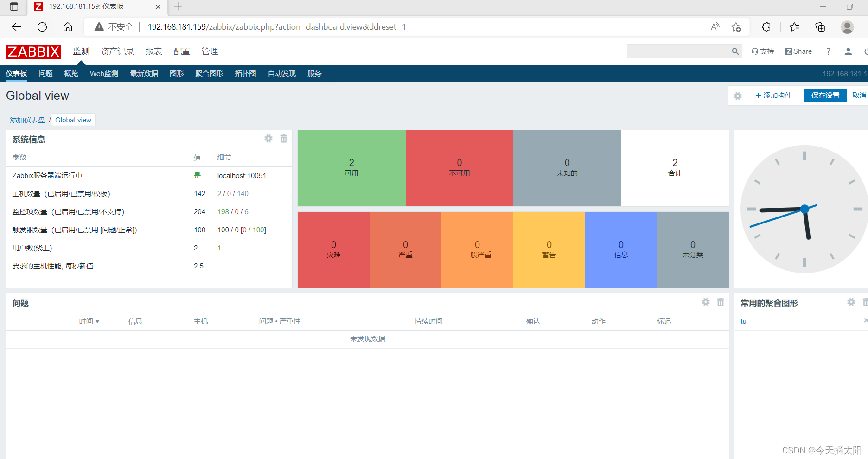Click the 合计 hosts total tile

pos(675,168)
